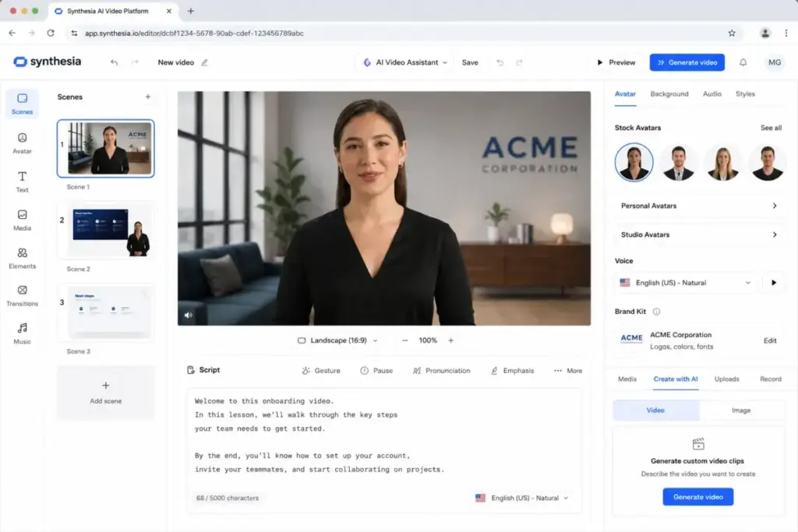Image resolution: width=798 pixels, height=532 pixels.
Task: Preview the video
Action: pos(616,62)
